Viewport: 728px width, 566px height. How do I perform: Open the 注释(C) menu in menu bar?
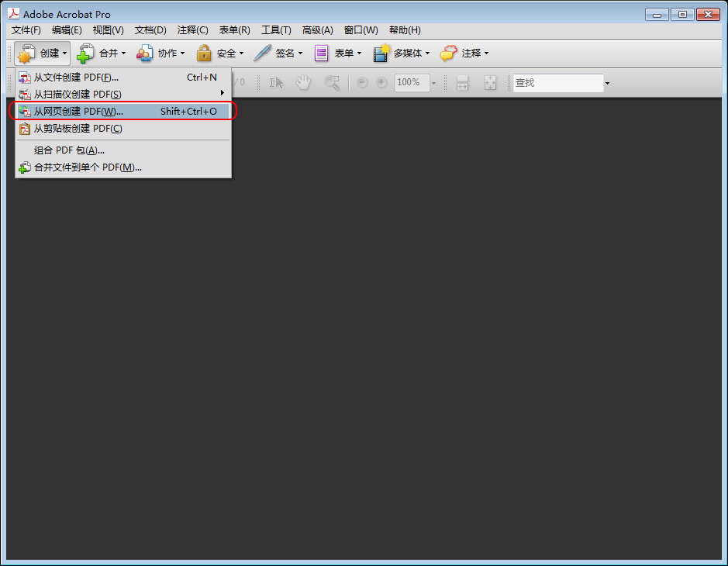193,30
